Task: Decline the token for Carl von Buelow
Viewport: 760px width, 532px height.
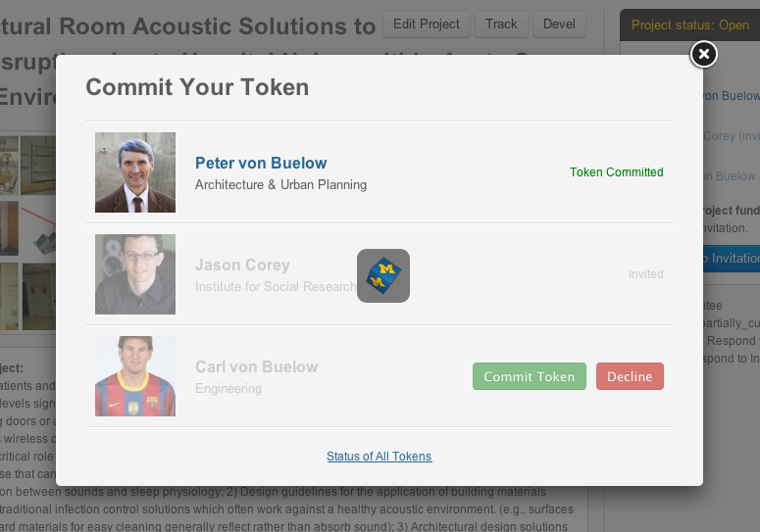Action: pos(630,376)
